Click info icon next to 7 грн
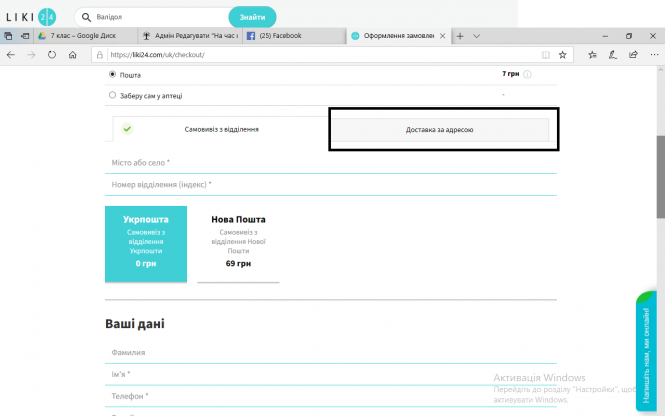 tap(527, 74)
